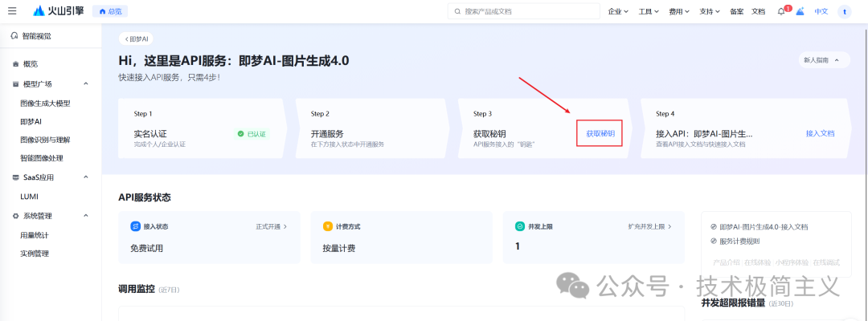Click the SaaS应用 section icon
The image size is (868, 321).
tap(15, 177)
